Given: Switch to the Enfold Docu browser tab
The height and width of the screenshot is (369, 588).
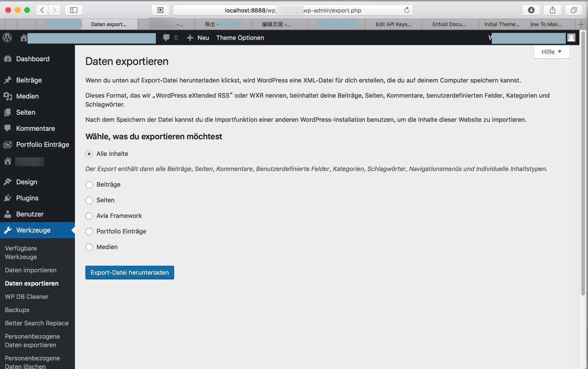Looking at the screenshot, I should pyautogui.click(x=449, y=24).
